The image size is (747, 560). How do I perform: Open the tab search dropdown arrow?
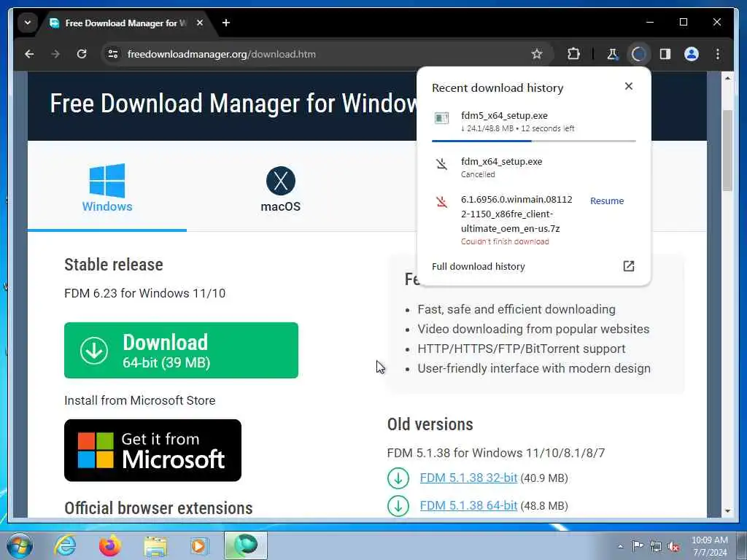tap(28, 23)
